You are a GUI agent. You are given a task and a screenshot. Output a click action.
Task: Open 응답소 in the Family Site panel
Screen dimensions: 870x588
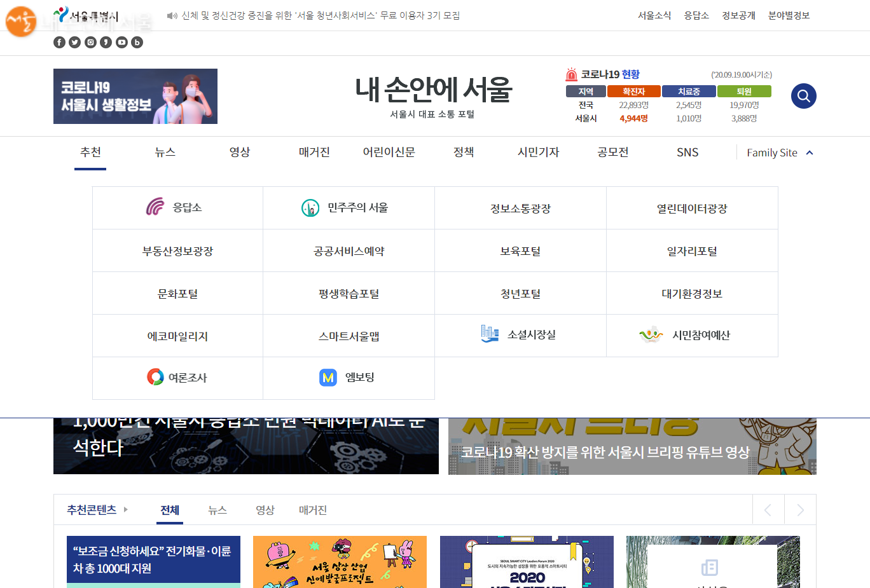click(x=177, y=208)
